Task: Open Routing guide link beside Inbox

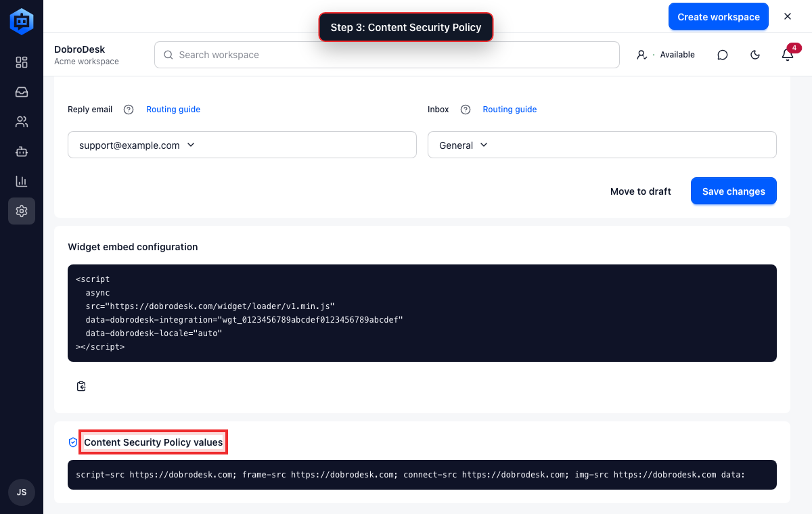Action: click(510, 110)
